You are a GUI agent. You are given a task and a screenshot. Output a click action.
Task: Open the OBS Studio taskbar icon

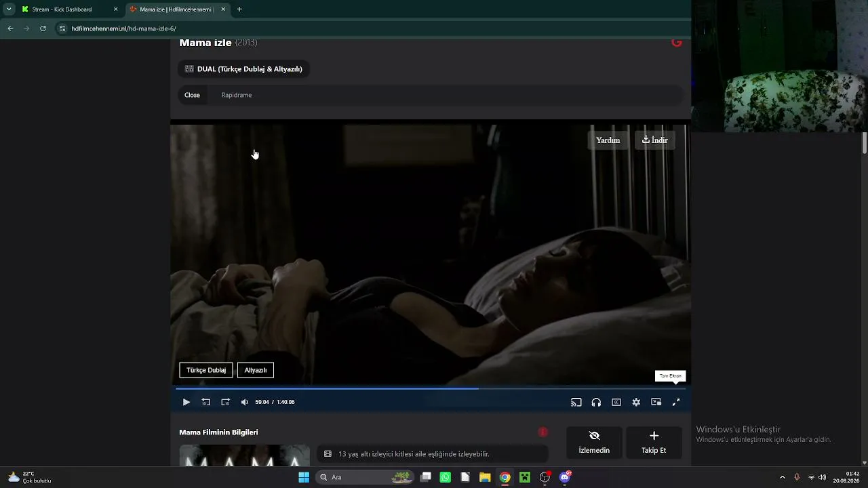click(545, 477)
